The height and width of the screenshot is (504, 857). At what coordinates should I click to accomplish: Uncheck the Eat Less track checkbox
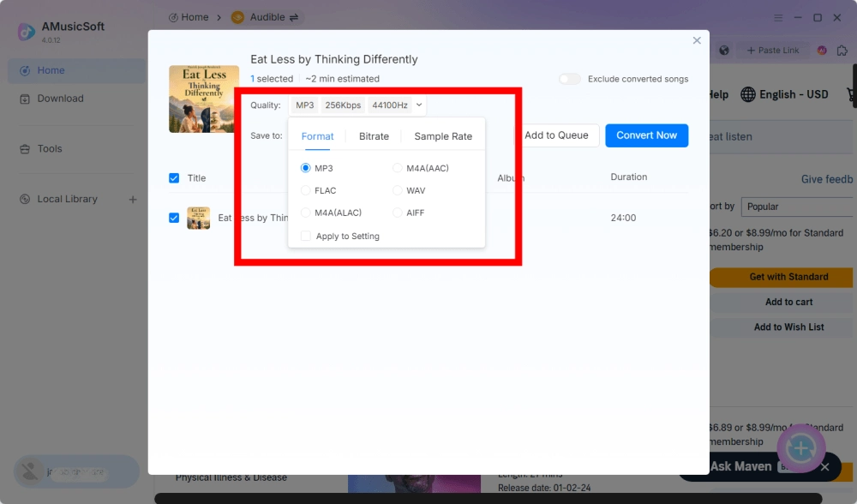[x=174, y=218]
